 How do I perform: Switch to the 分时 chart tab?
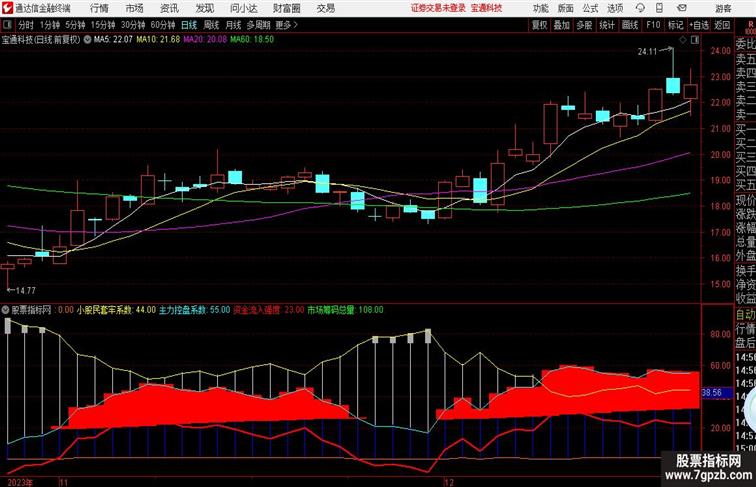[26, 25]
